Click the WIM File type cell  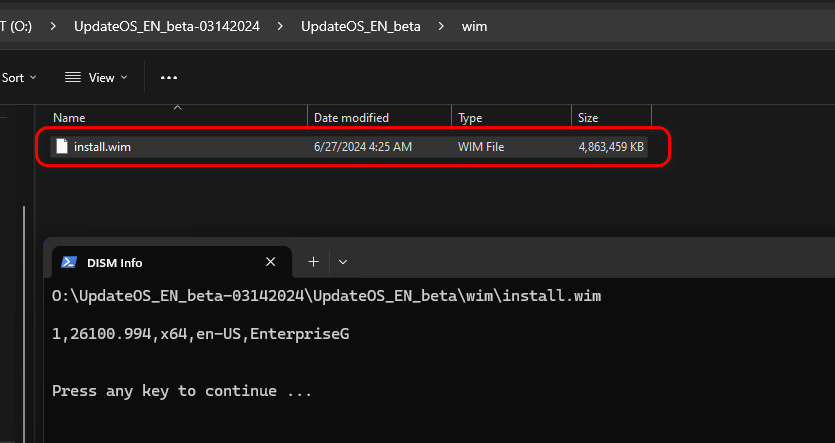(x=481, y=147)
